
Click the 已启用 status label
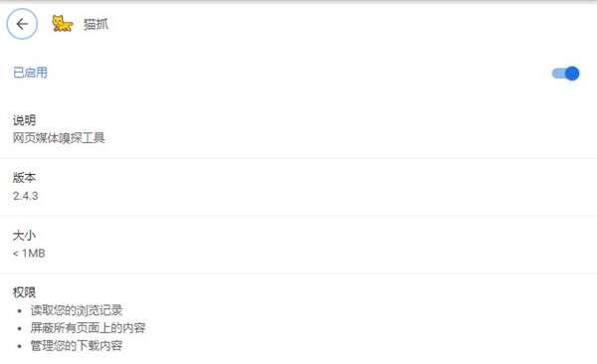[x=31, y=73]
